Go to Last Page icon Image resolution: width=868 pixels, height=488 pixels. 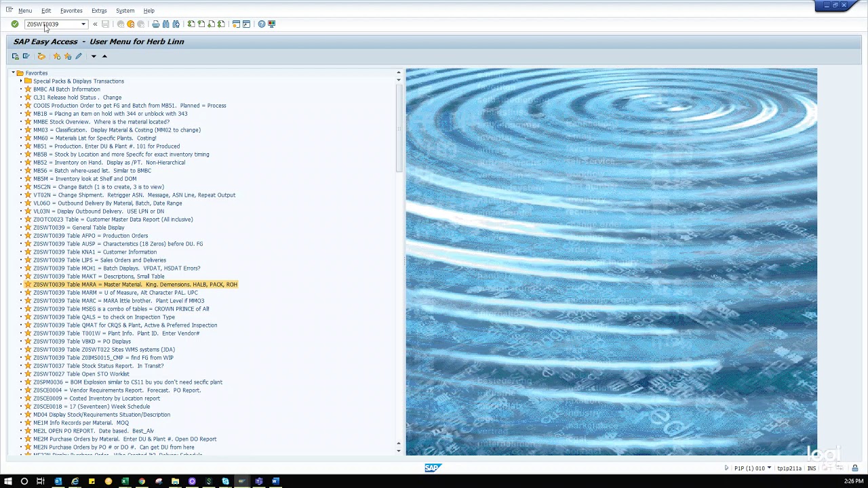coord(222,24)
